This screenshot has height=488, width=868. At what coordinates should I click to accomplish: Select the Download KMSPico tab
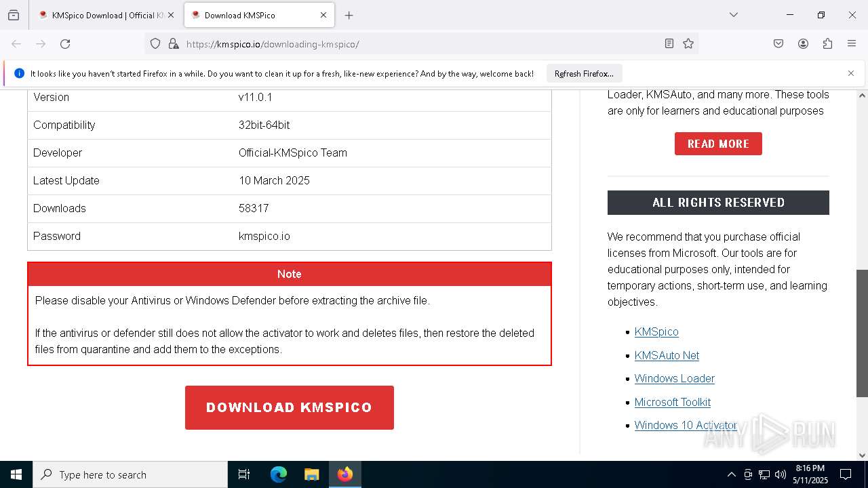tap(258, 15)
